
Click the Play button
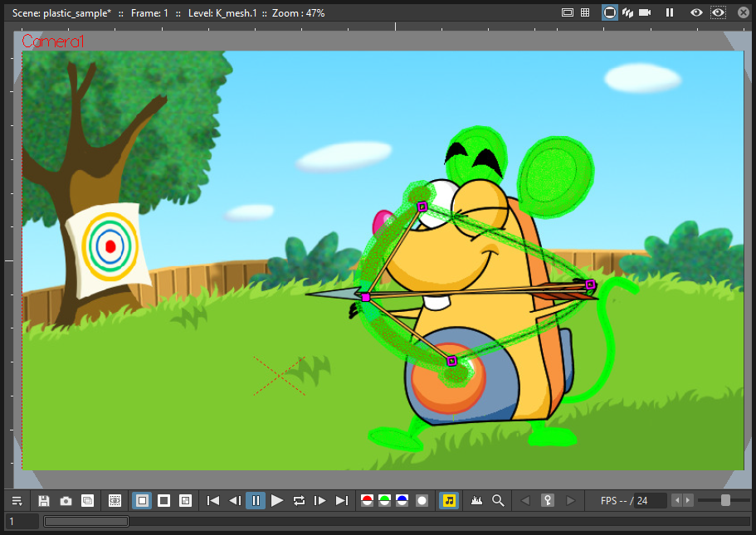tap(277, 501)
